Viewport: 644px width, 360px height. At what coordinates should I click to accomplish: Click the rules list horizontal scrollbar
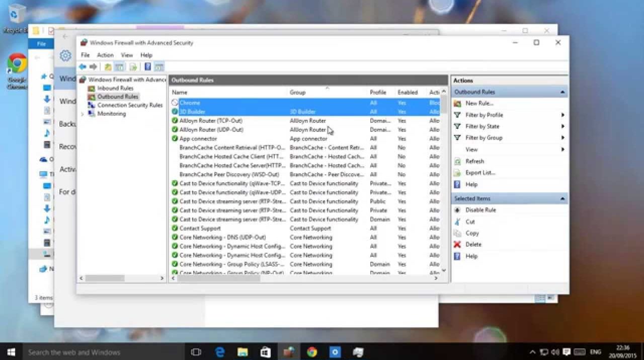[219, 278]
